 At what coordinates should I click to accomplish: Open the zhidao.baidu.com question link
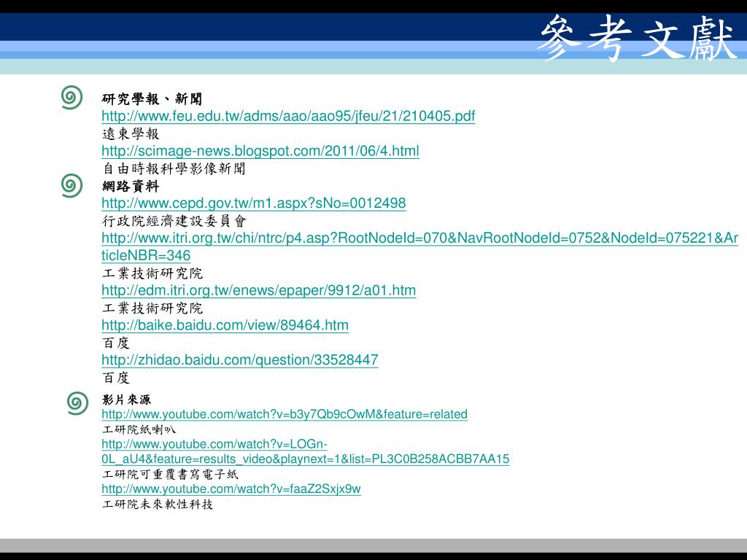coord(239,360)
